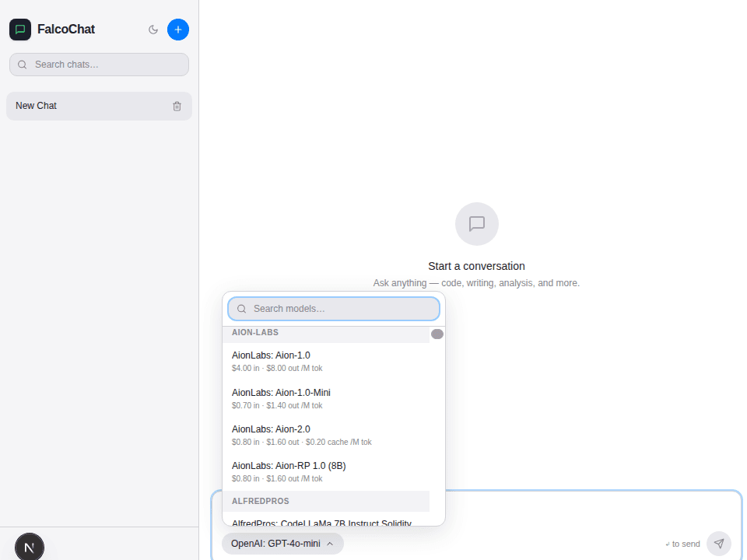This screenshot has width=747, height=560.
Task: Click the FalcoChat logo icon
Action: 20,30
